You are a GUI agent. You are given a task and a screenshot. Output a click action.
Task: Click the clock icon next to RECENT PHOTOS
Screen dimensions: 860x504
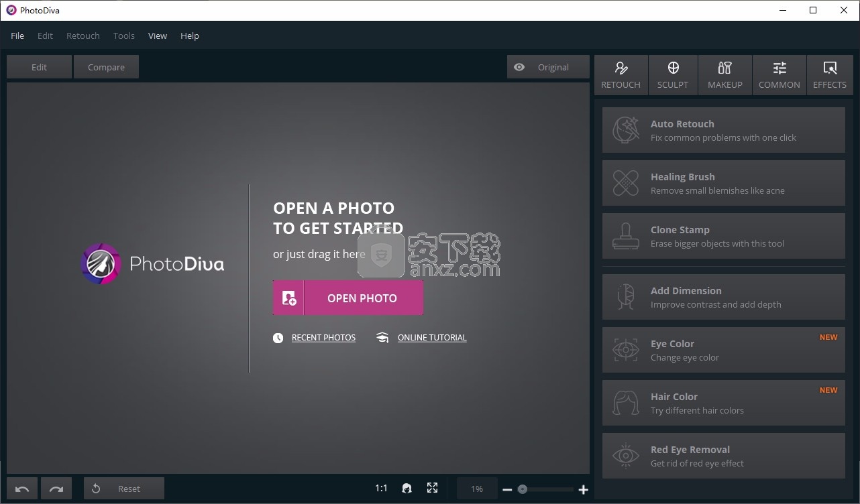[x=278, y=338]
